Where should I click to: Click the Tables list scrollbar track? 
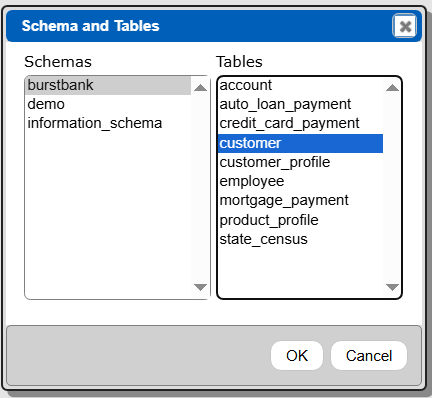(392, 187)
